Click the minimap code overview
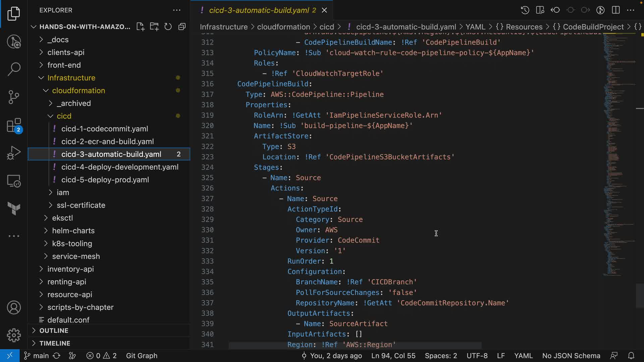644x362 pixels. tap(617, 151)
